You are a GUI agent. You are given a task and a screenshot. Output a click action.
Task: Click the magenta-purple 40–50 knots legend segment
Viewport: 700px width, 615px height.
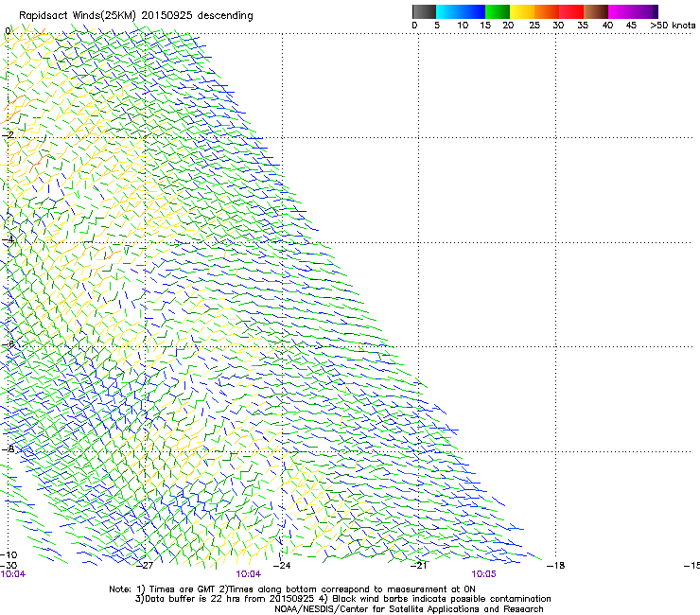coord(633,11)
